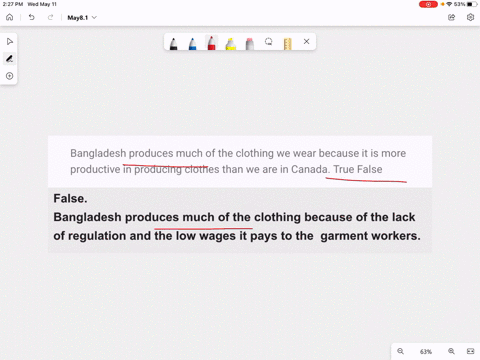480x360 pixels.
Task: Tap the Wi-Fi status icon
Action: [449, 4]
